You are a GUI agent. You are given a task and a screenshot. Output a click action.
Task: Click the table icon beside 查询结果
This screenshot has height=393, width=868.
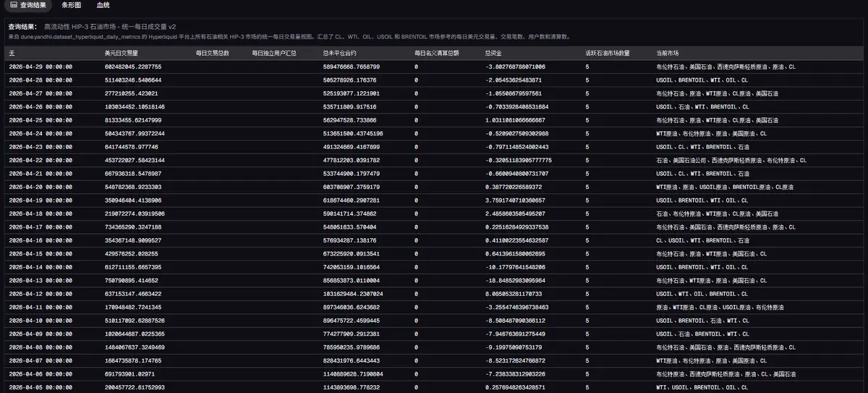click(x=14, y=5)
